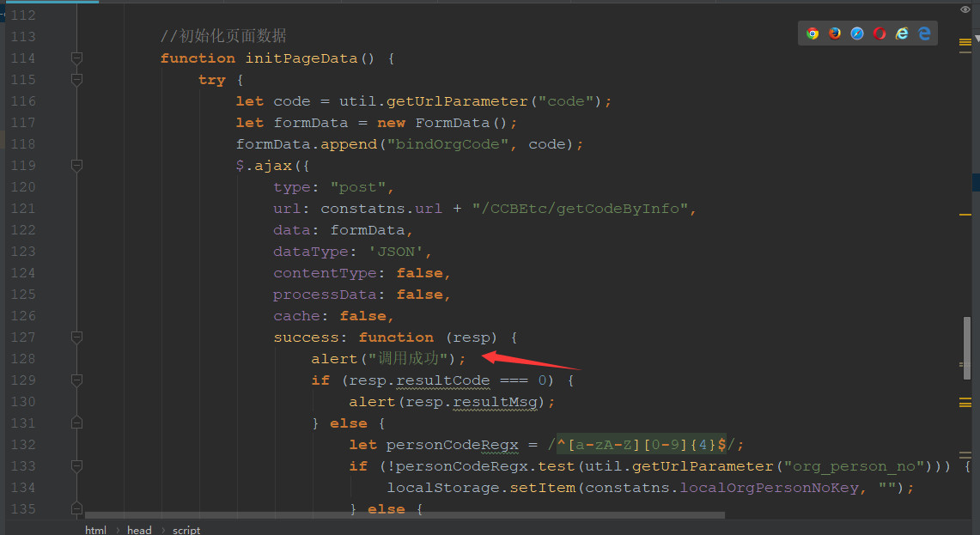Click the inspections eye icon

(965, 9)
